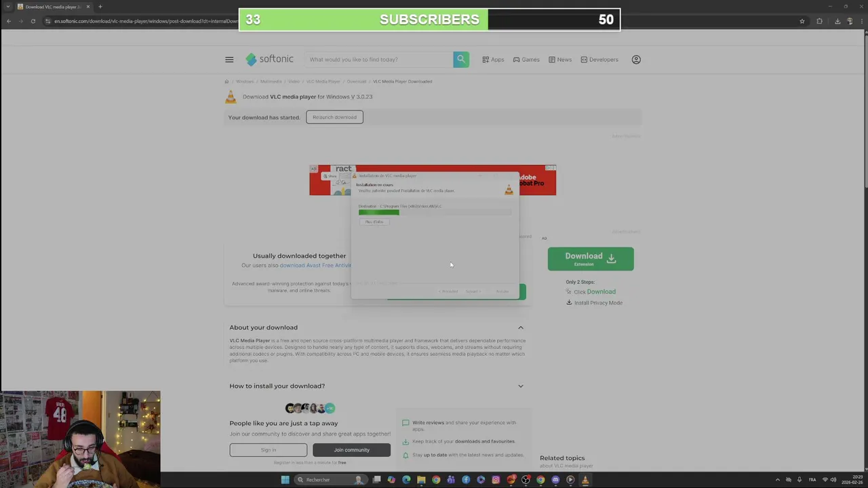Viewport: 868px width, 488px height.
Task: Open Microsoft Edge from the taskbar
Action: (406, 480)
